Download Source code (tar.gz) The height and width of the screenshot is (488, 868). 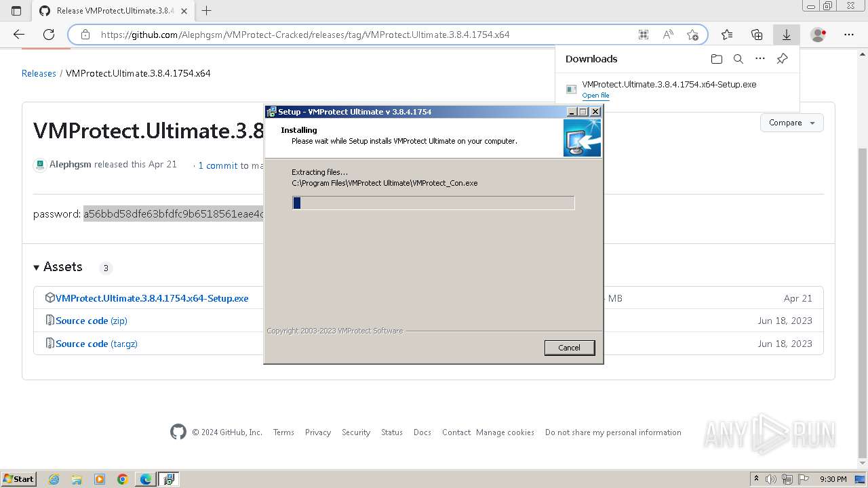(x=96, y=344)
